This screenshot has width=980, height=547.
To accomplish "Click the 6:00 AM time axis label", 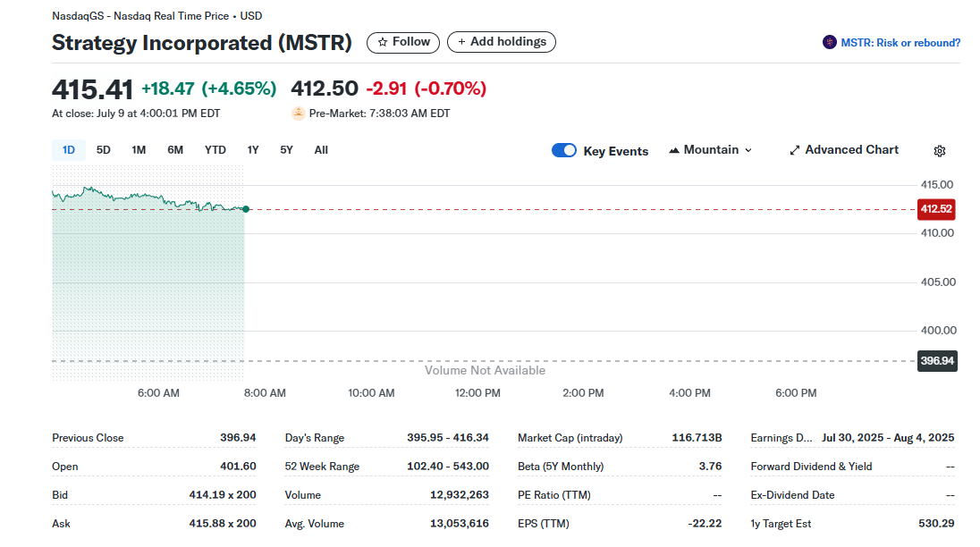I will coord(158,393).
